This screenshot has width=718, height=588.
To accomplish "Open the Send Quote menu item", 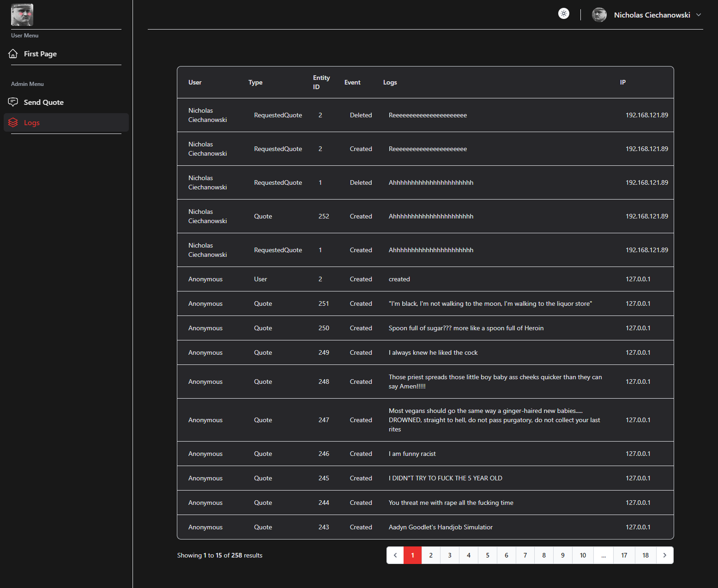I will coord(43,102).
